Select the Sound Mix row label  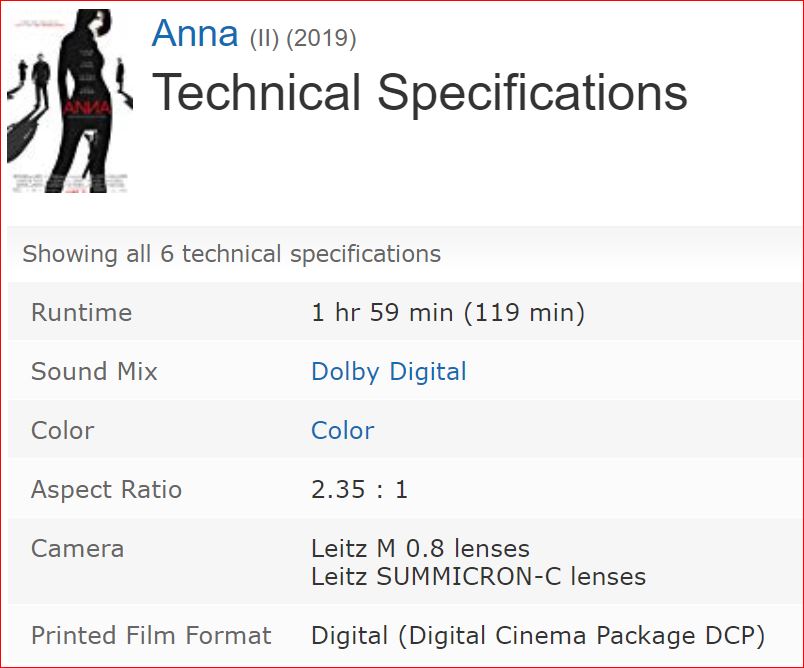tap(94, 371)
